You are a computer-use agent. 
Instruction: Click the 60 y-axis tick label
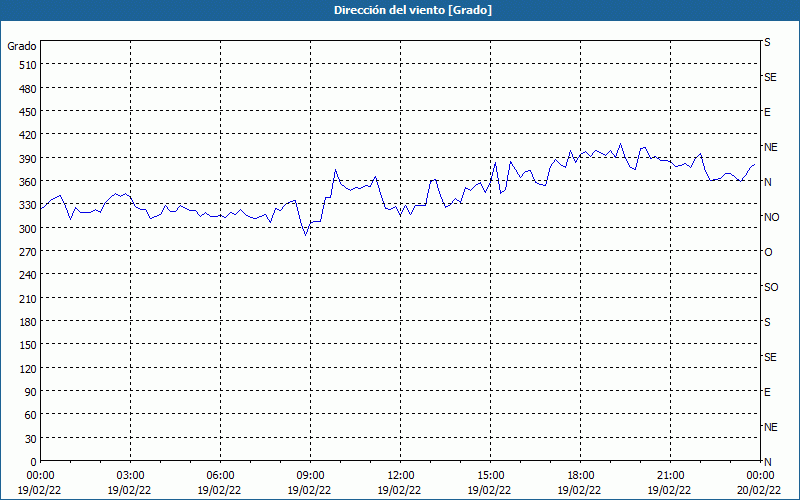31,415
